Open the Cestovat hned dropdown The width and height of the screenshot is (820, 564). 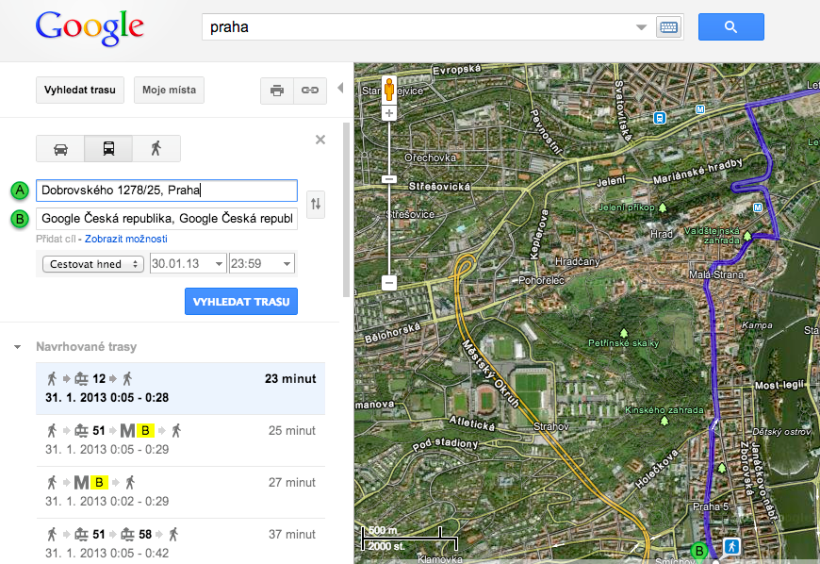click(x=93, y=264)
